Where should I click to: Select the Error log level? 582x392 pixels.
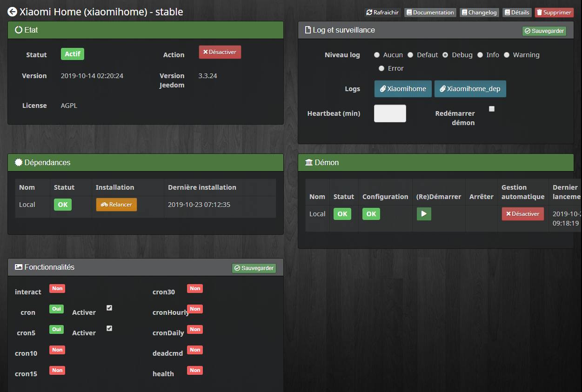point(381,68)
